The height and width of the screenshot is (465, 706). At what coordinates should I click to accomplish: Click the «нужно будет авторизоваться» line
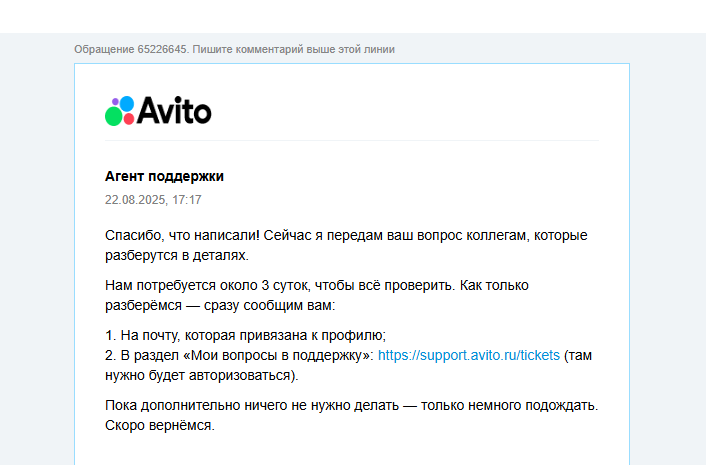coord(200,375)
